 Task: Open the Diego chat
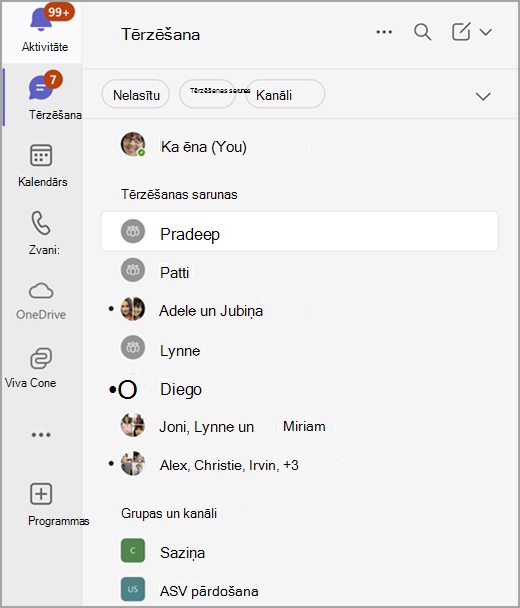(299, 389)
